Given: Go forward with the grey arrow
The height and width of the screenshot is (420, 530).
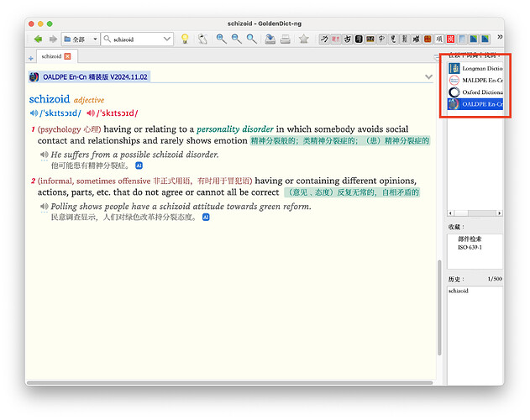Looking at the screenshot, I should click(53, 39).
